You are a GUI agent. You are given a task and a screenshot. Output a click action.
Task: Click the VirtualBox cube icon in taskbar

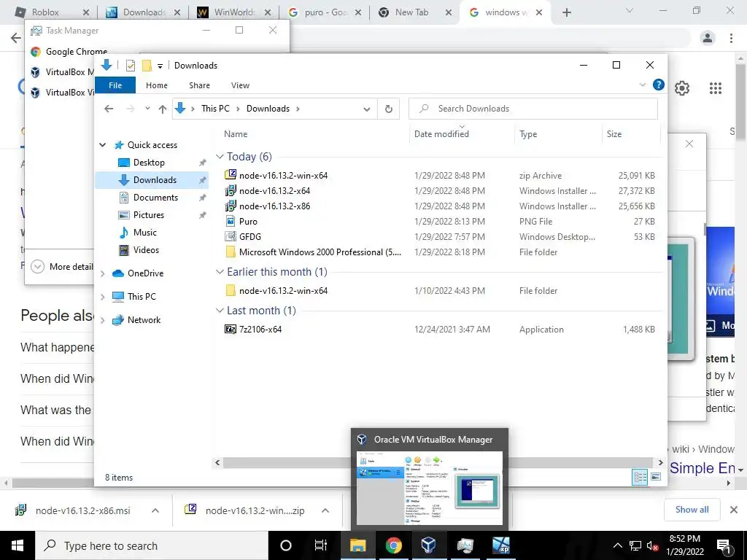click(429, 545)
